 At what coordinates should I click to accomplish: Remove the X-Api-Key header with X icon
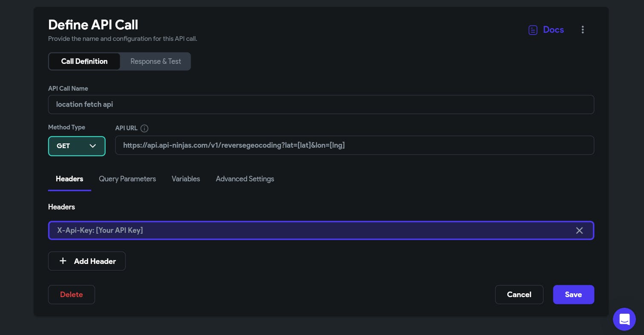tap(579, 230)
